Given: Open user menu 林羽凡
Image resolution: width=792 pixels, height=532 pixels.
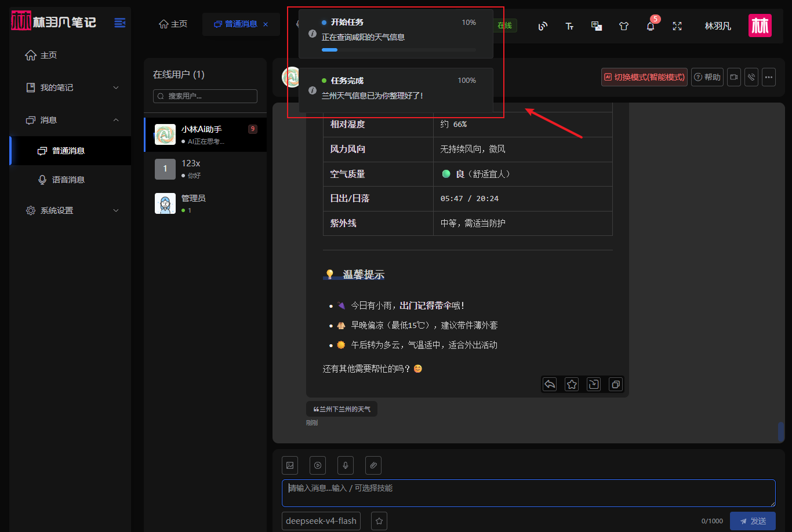Looking at the screenshot, I should [718, 26].
